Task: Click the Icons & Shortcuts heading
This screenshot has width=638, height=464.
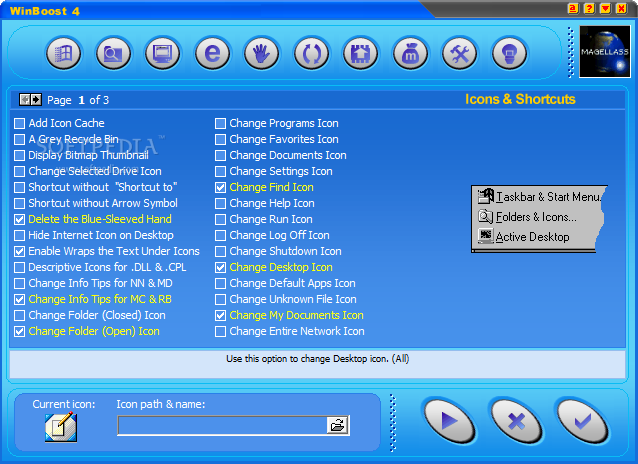Action: [520, 99]
